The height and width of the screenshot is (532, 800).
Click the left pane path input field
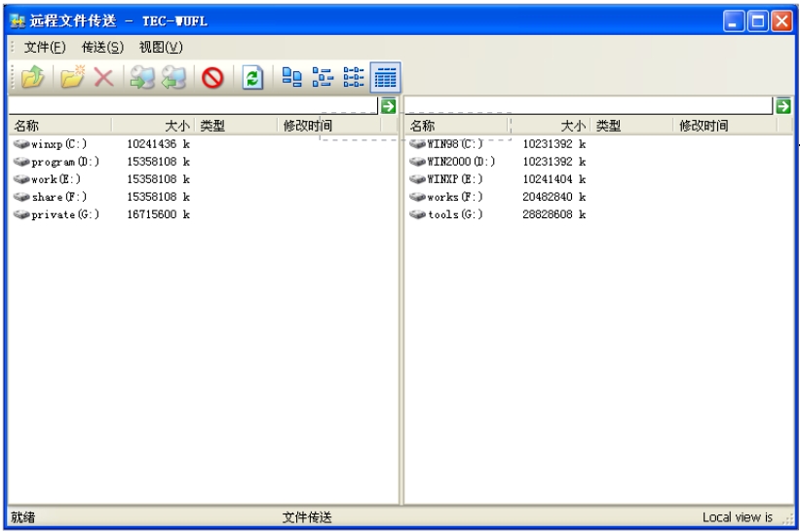[193, 105]
